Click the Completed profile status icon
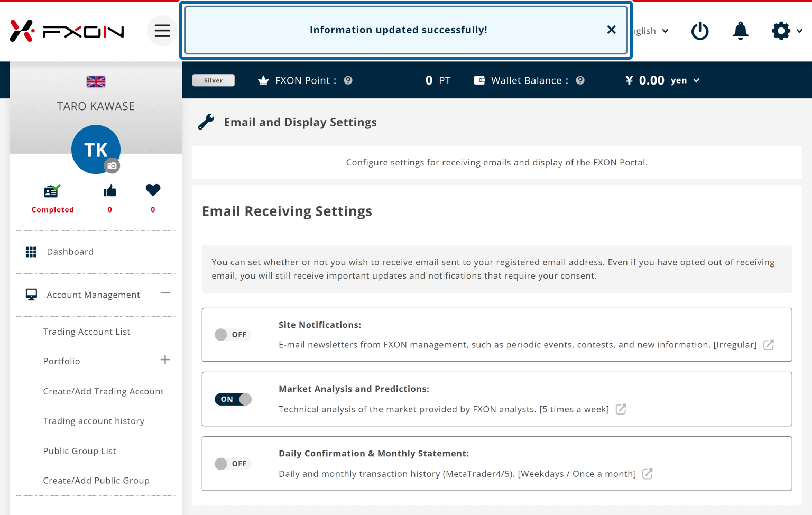This screenshot has height=515, width=812. coord(52,190)
